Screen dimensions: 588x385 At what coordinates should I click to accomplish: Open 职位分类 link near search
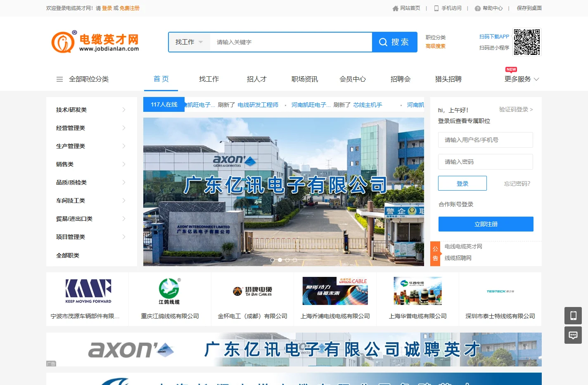[x=436, y=37]
